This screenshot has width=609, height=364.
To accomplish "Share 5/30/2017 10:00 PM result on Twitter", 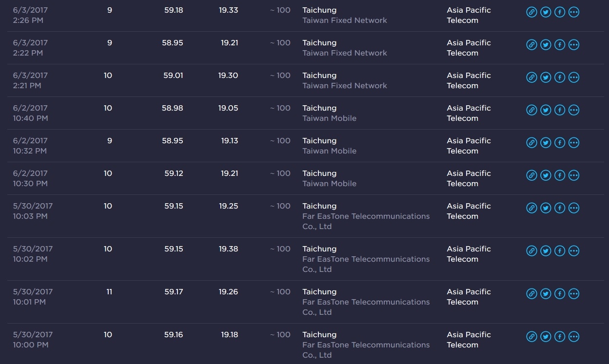I will (546, 337).
